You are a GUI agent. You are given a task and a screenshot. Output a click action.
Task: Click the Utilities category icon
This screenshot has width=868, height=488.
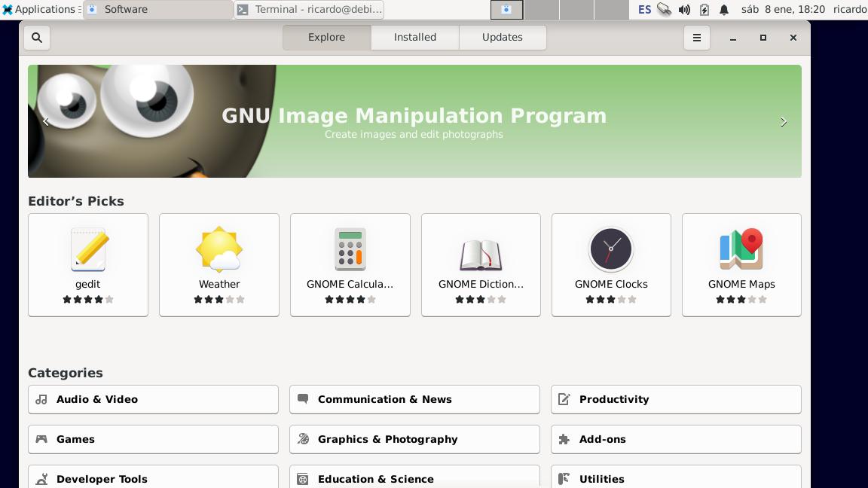click(x=564, y=479)
